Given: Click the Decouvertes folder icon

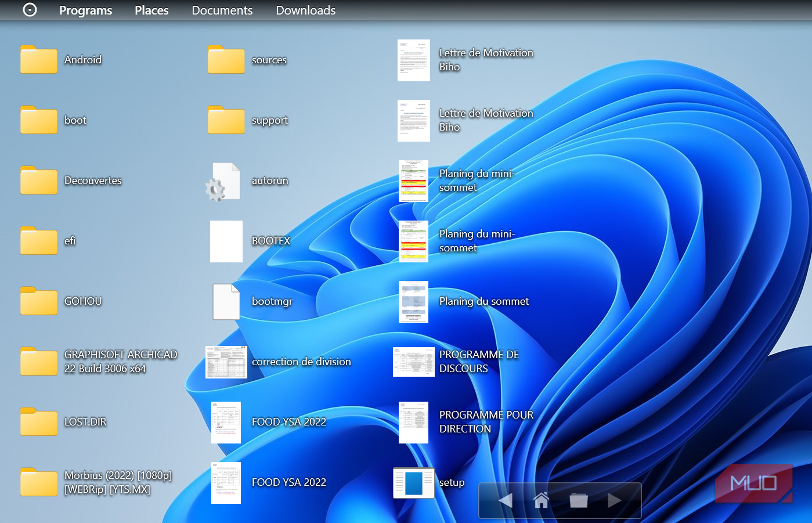Looking at the screenshot, I should (x=39, y=181).
